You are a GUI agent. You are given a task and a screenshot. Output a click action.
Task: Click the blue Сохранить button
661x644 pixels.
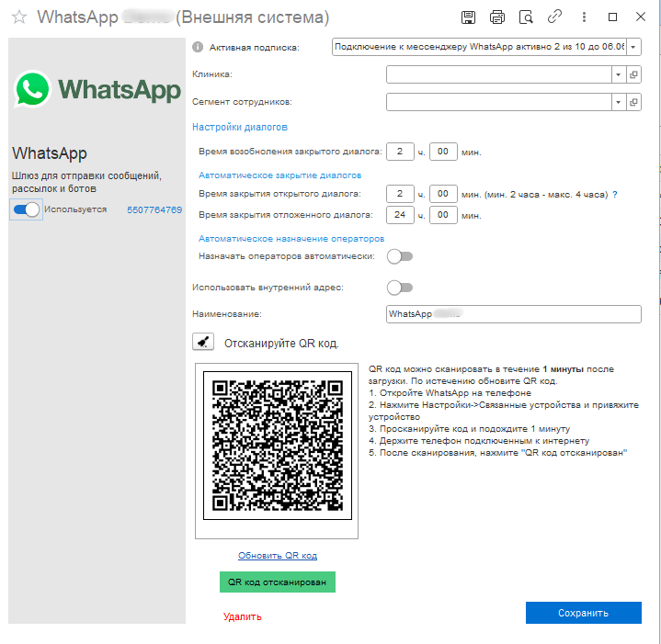pyautogui.click(x=584, y=613)
